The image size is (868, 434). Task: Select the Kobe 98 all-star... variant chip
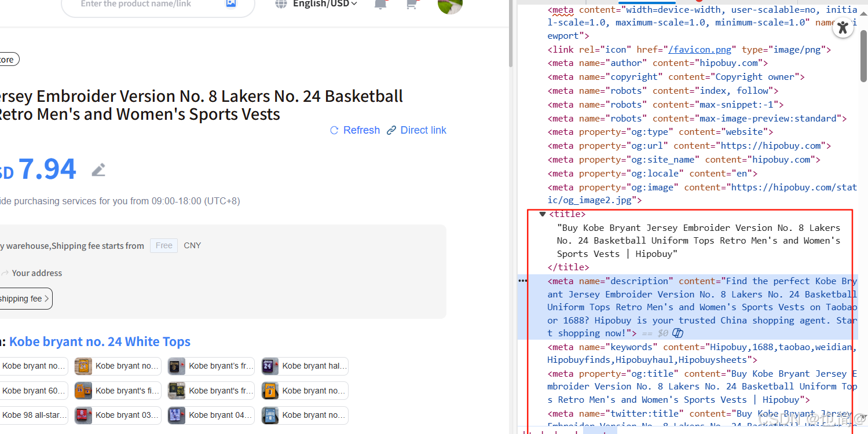tap(33, 415)
